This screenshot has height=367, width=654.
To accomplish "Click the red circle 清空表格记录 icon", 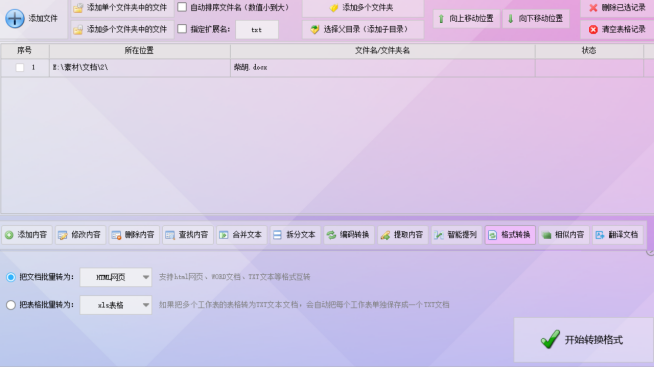I will pyautogui.click(x=593, y=30).
